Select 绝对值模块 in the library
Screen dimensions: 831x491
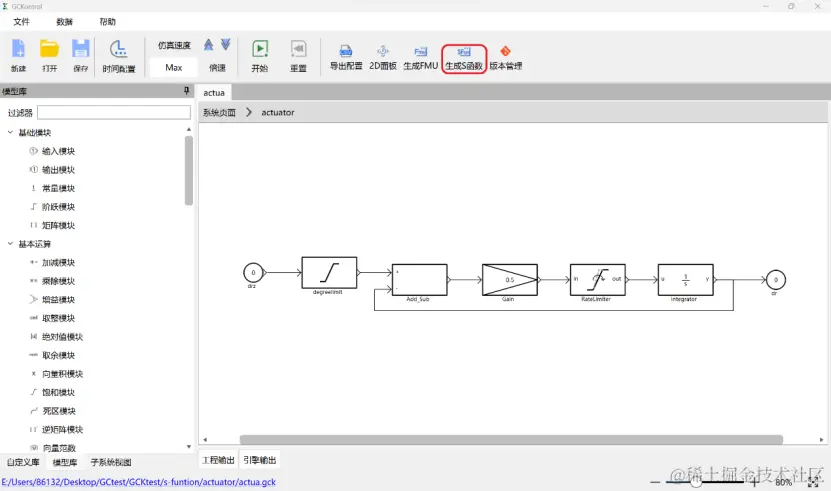[62, 337]
